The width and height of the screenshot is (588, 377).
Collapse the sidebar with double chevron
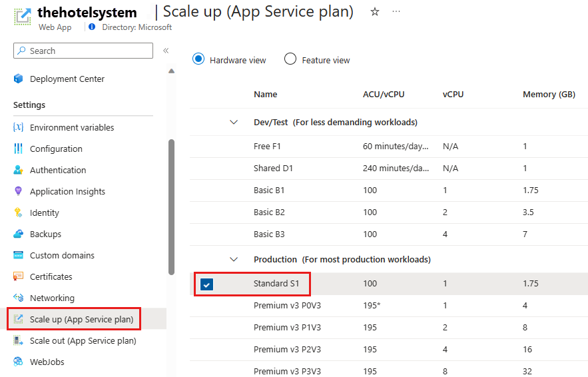click(x=166, y=51)
